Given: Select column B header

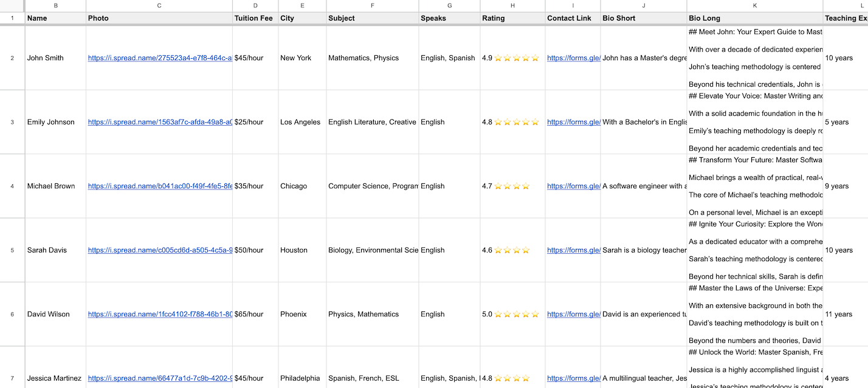Looking at the screenshot, I should [56, 5].
